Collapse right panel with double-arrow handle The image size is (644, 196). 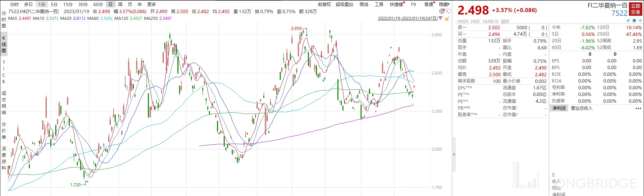point(454,154)
